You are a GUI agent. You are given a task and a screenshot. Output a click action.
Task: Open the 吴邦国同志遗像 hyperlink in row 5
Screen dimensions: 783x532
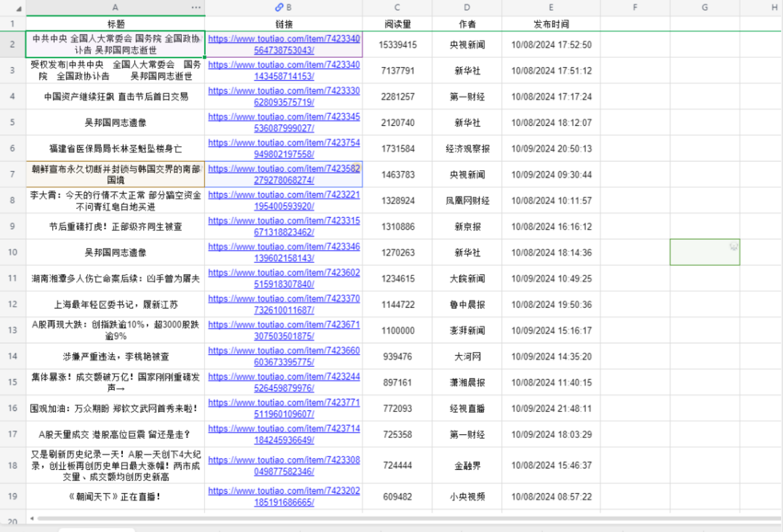point(283,122)
